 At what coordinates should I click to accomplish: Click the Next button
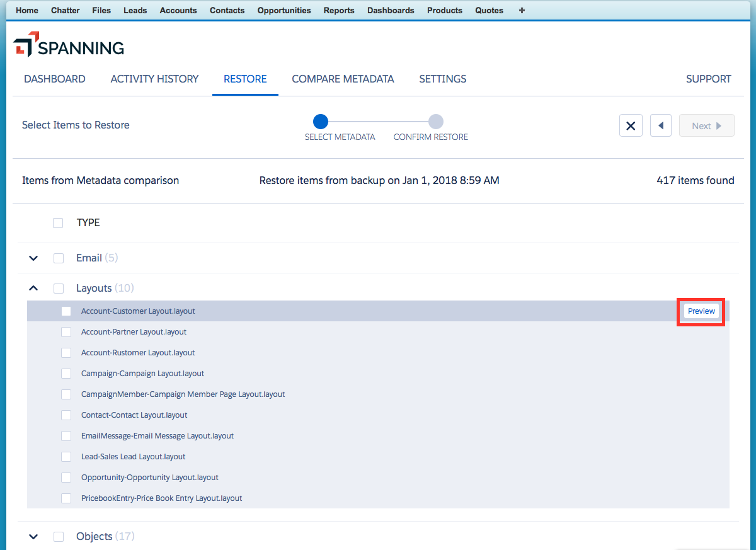706,125
